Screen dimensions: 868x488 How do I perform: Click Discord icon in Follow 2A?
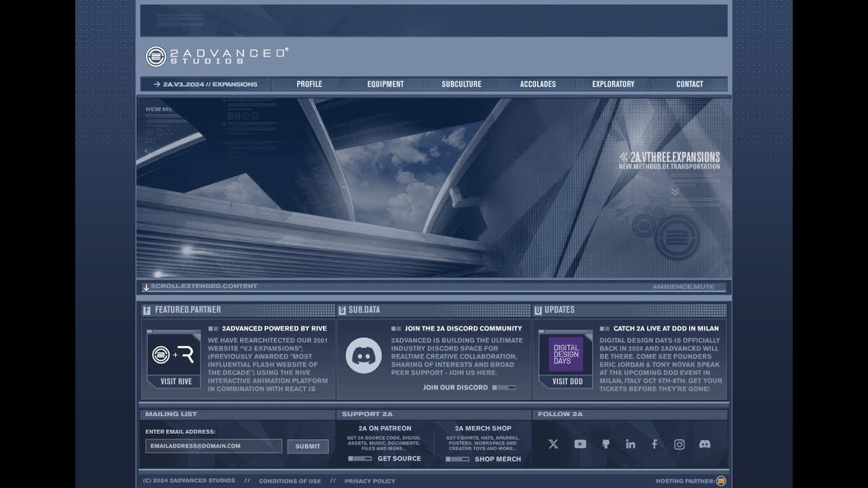click(x=705, y=444)
